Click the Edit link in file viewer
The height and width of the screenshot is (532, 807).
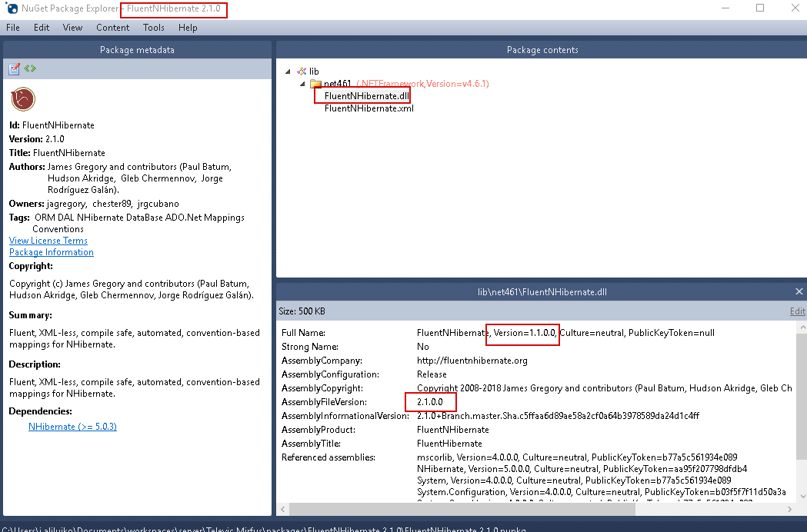tap(797, 311)
